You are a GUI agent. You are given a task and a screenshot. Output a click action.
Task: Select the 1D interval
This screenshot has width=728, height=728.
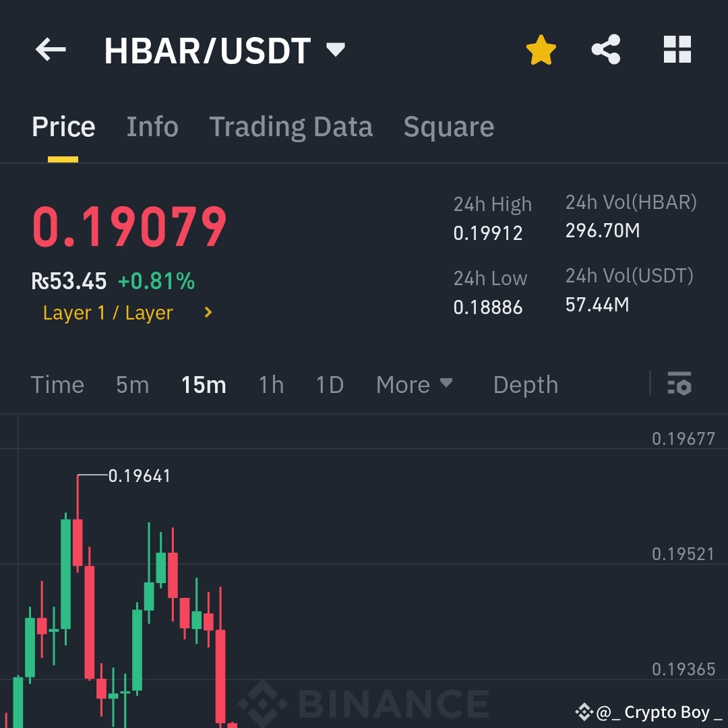coord(330,385)
